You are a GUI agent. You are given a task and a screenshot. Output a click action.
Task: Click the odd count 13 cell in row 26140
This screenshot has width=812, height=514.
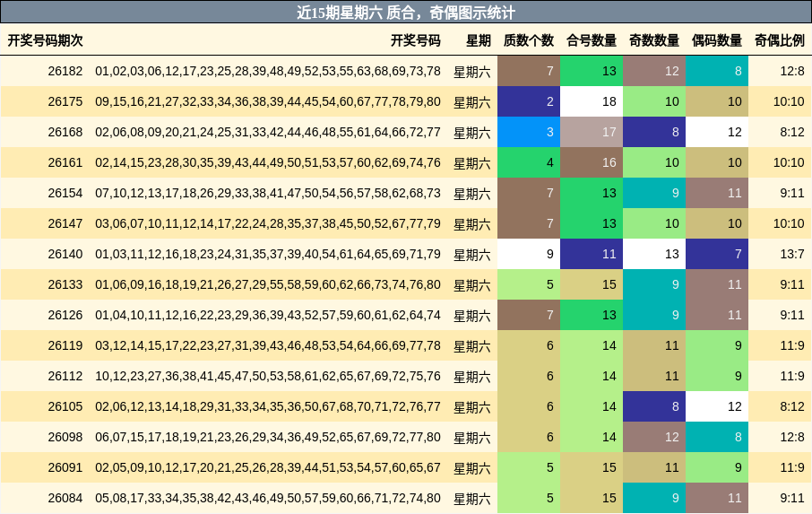coord(654,255)
